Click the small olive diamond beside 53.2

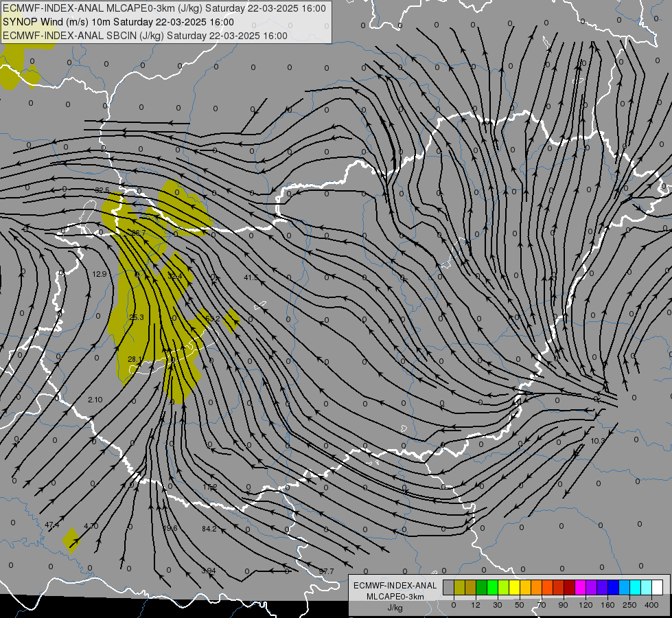[x=231, y=321]
